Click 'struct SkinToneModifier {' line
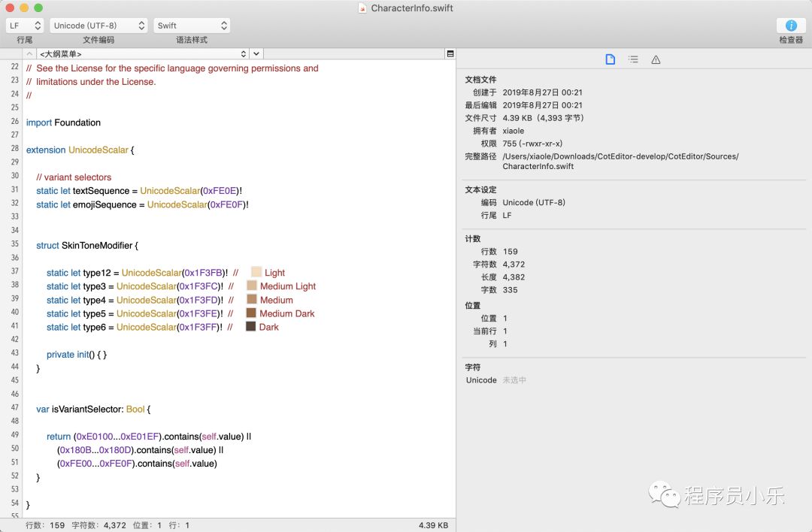Viewport: 812px width, 532px height. pos(87,245)
